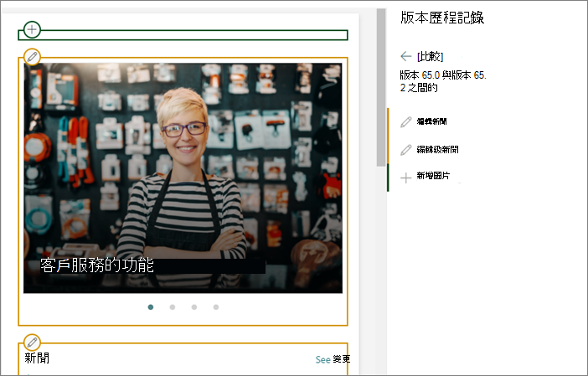Open the 客戶服務的功能 hero title
This screenshot has height=376, width=588.
(97, 265)
